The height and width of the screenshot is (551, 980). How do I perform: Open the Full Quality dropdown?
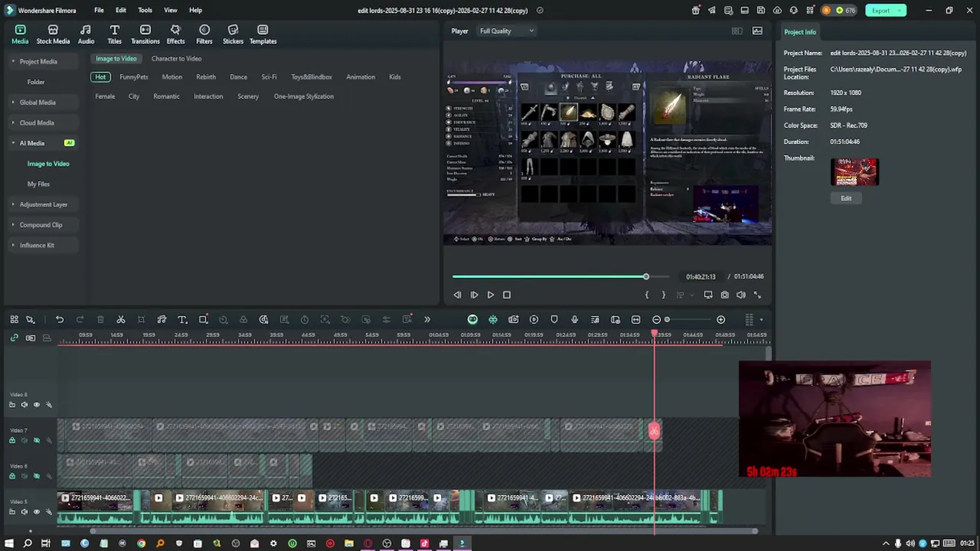tap(507, 31)
